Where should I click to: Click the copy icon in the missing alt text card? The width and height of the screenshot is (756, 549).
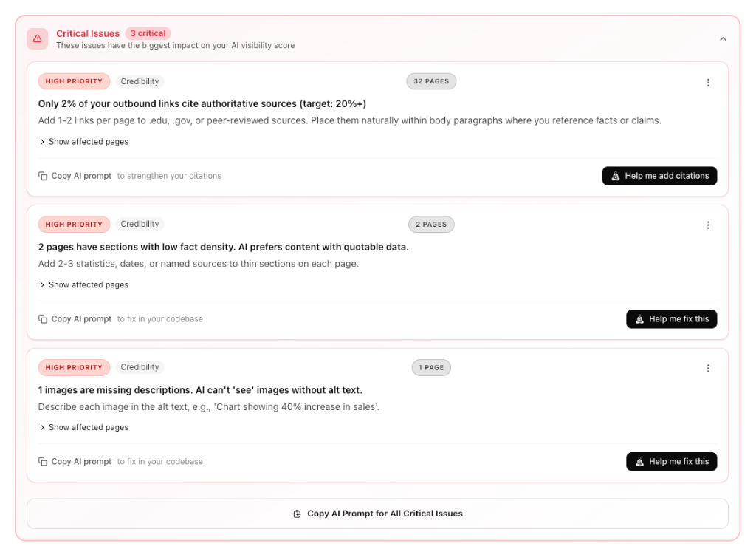point(43,462)
